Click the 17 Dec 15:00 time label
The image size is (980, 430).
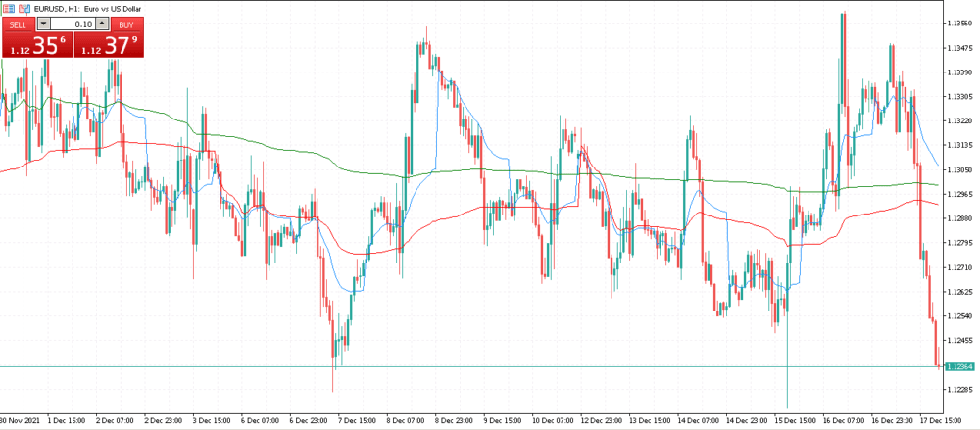point(939,421)
